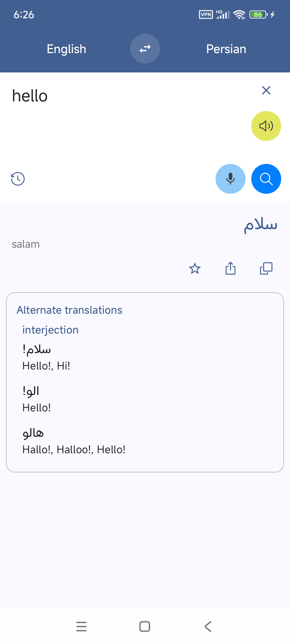This screenshot has width=290, height=644.
Task: Clear the input text with X
Action: tap(266, 90)
